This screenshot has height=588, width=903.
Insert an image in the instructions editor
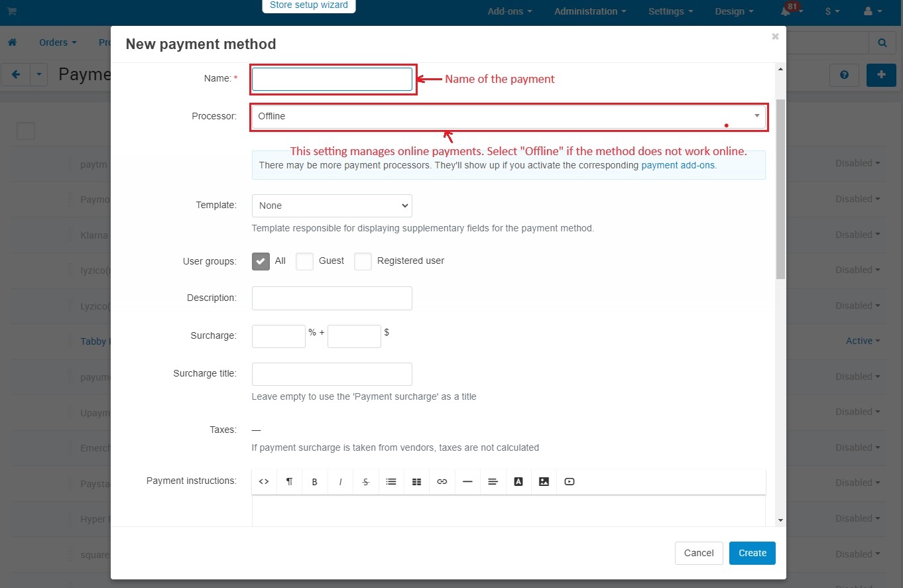[544, 482]
